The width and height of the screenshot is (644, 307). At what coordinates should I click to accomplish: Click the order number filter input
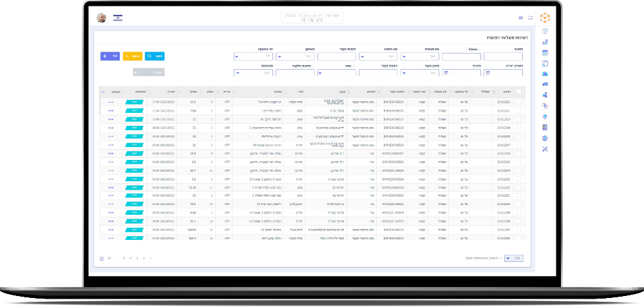click(x=503, y=56)
